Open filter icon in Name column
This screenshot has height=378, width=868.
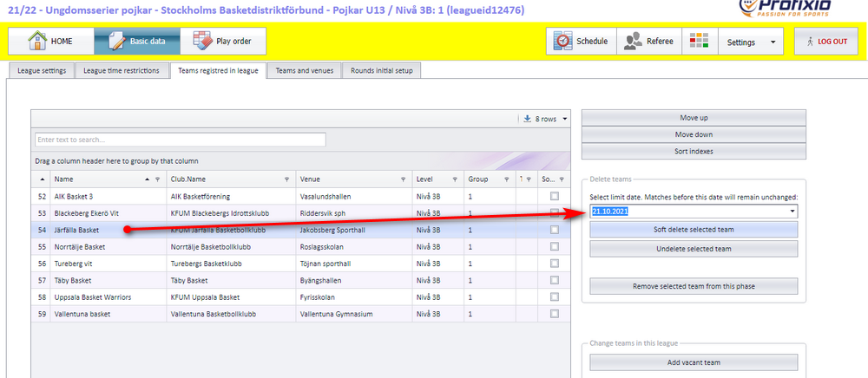pyautogui.click(x=158, y=179)
